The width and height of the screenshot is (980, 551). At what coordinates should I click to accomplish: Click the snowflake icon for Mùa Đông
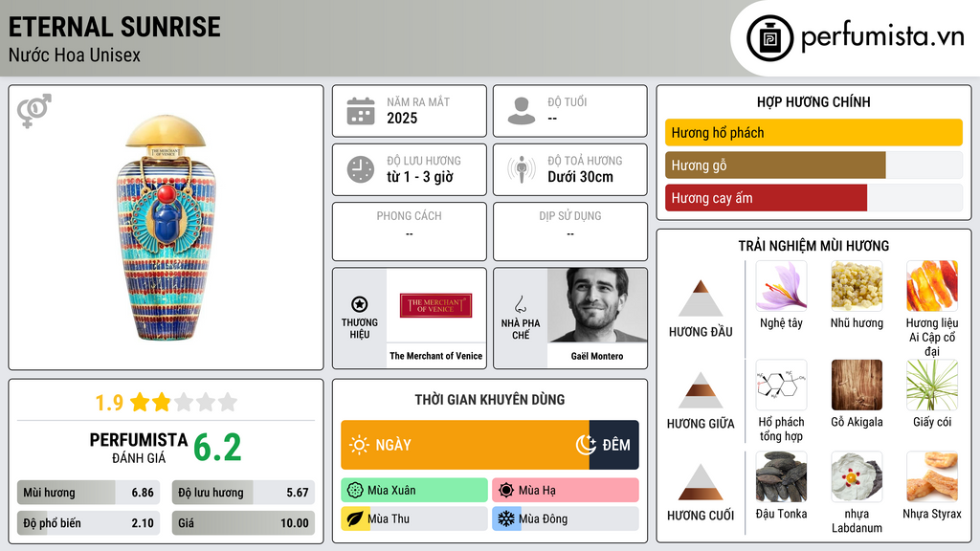tap(506, 519)
